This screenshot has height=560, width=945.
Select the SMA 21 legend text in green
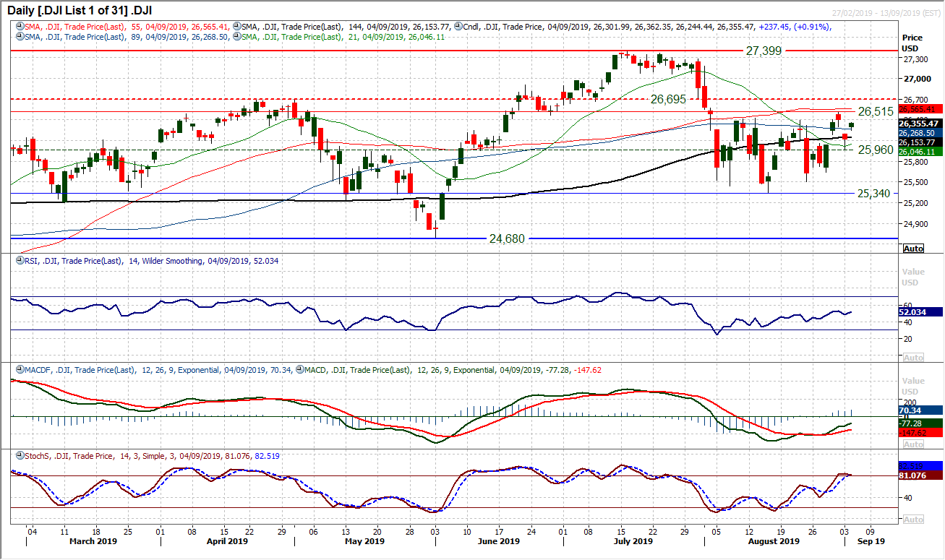tap(342, 36)
